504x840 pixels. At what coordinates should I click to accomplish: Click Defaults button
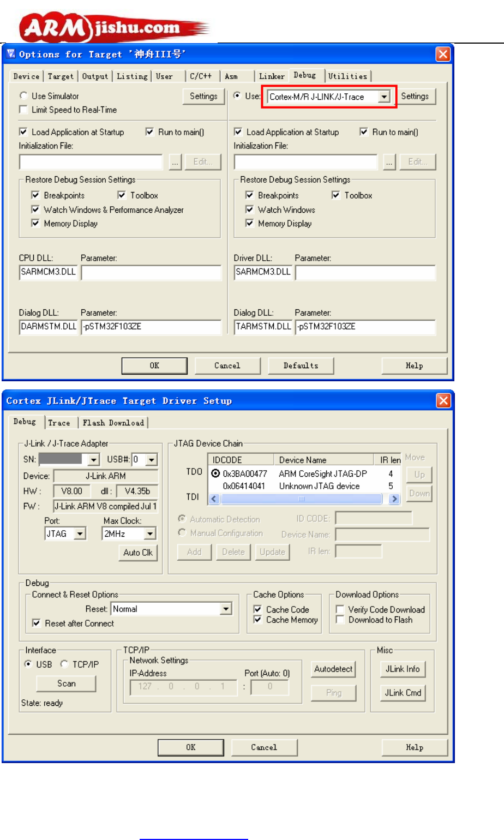[x=301, y=366]
